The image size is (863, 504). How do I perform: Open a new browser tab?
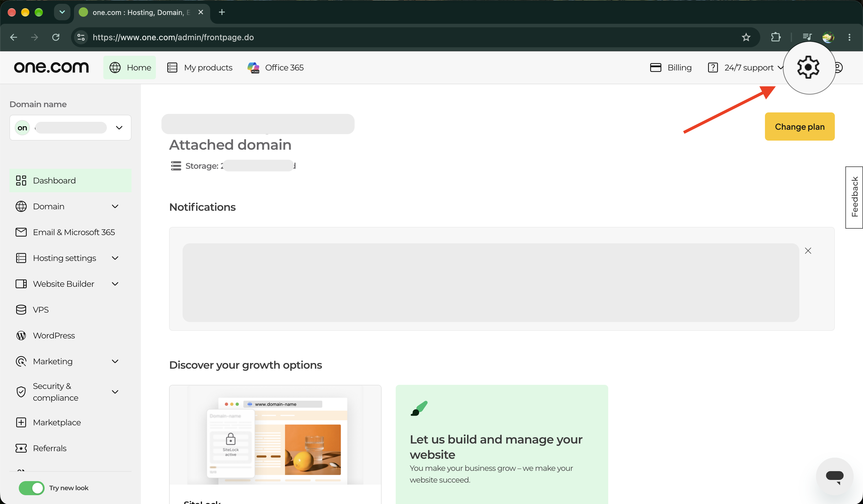pos(222,12)
